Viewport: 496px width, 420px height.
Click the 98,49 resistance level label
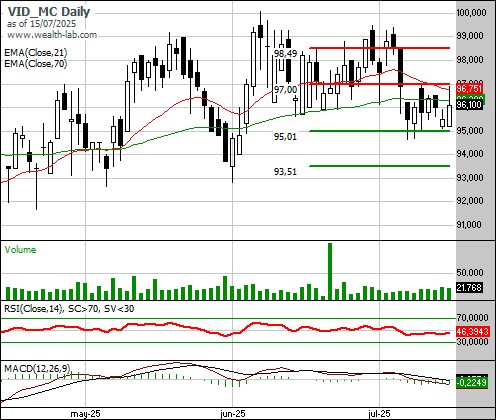click(x=285, y=53)
